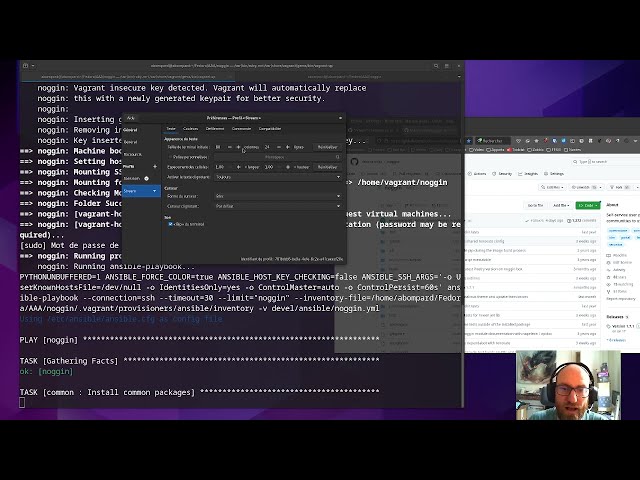Switch to the Texte tab
The height and width of the screenshot is (480, 640).
click(x=171, y=129)
